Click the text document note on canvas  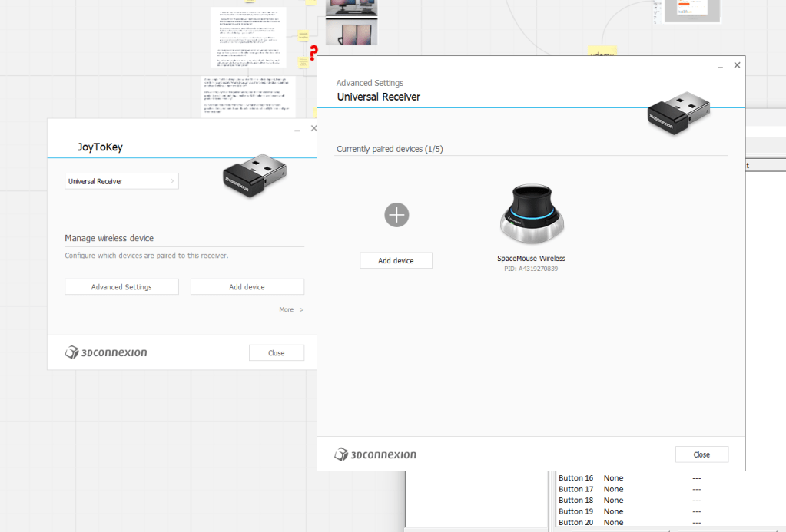249,37
